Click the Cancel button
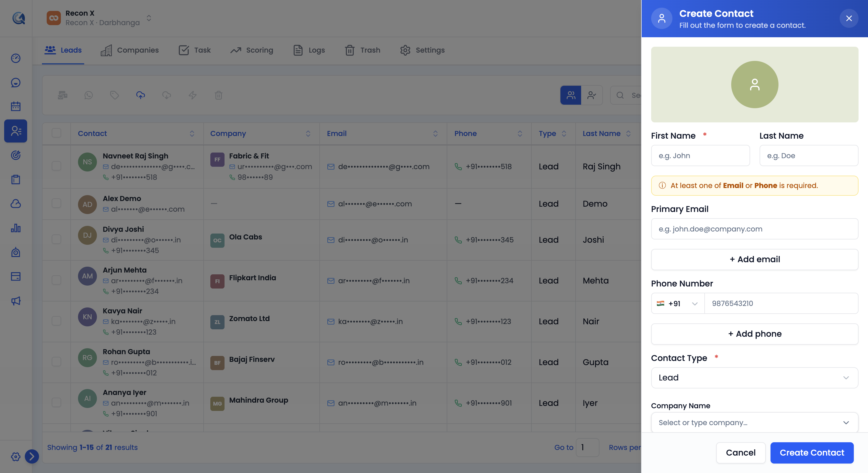 pos(740,452)
